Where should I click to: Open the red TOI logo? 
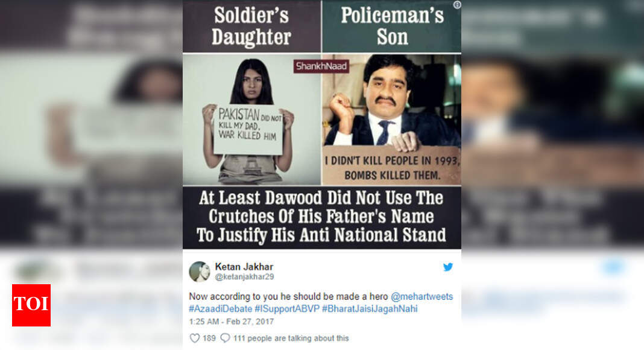click(31, 305)
